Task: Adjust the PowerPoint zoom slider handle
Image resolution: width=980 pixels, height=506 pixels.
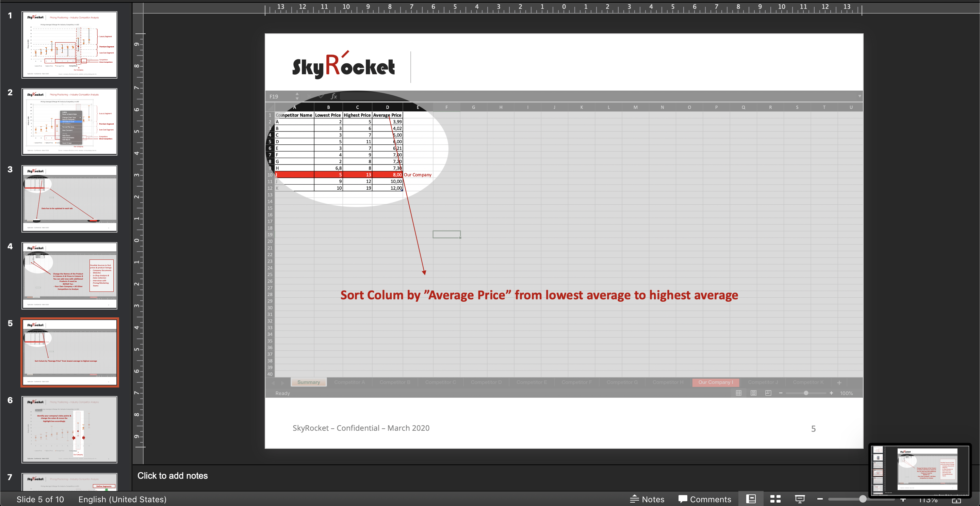Action: [x=863, y=499]
